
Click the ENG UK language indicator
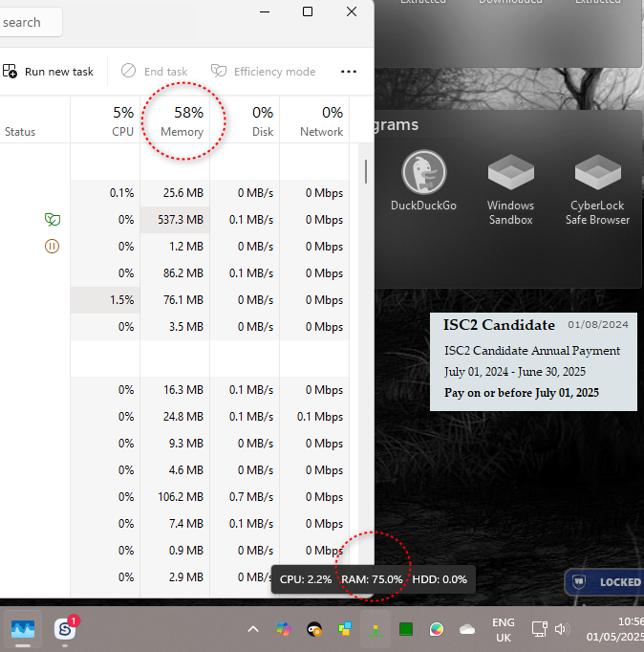pos(504,630)
